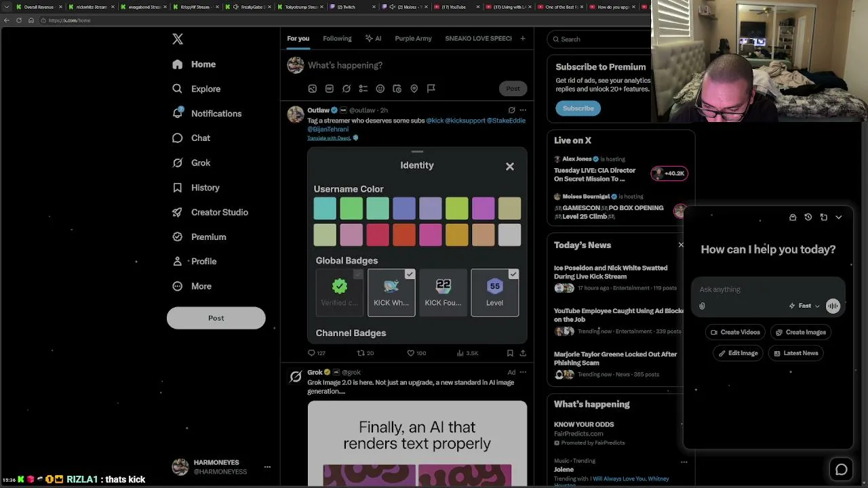The width and height of the screenshot is (868, 488).
Task: Open Grok chat history
Action: (808, 218)
